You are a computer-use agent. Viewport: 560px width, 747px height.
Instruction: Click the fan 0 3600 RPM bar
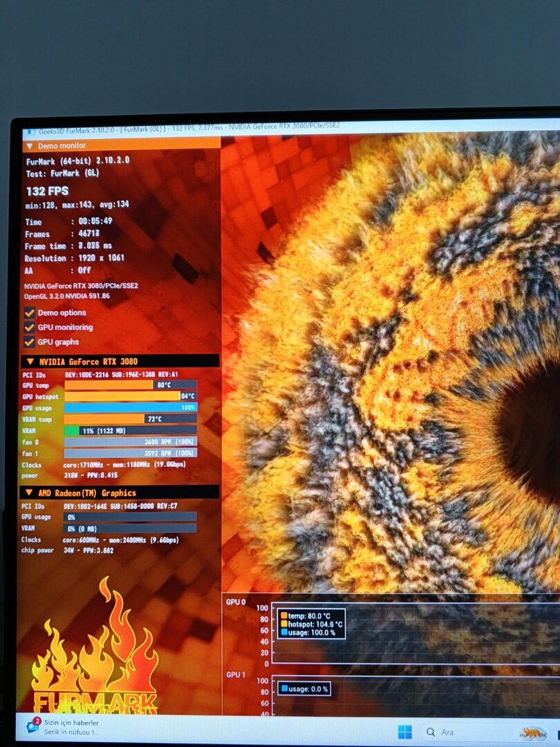[x=131, y=441]
